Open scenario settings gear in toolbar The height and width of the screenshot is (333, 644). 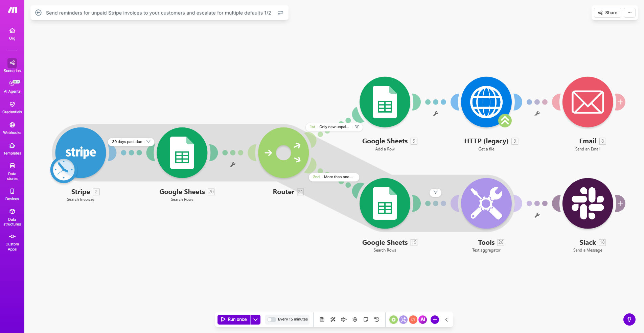pyautogui.click(x=355, y=319)
